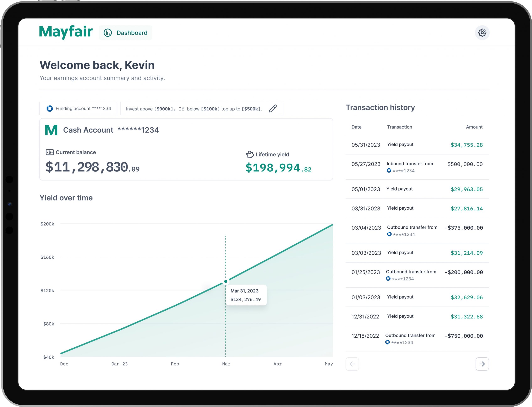Click the piggy bank Lifetime yield icon

[250, 154]
